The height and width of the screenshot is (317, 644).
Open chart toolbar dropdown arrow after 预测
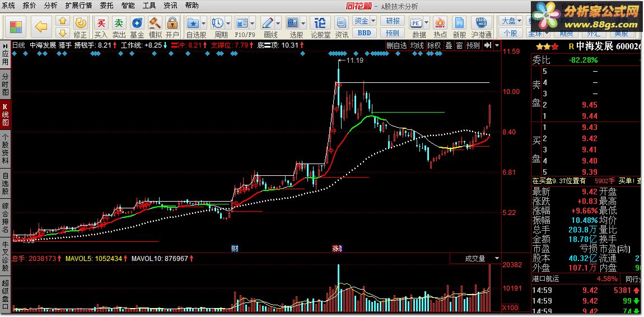[x=497, y=45]
